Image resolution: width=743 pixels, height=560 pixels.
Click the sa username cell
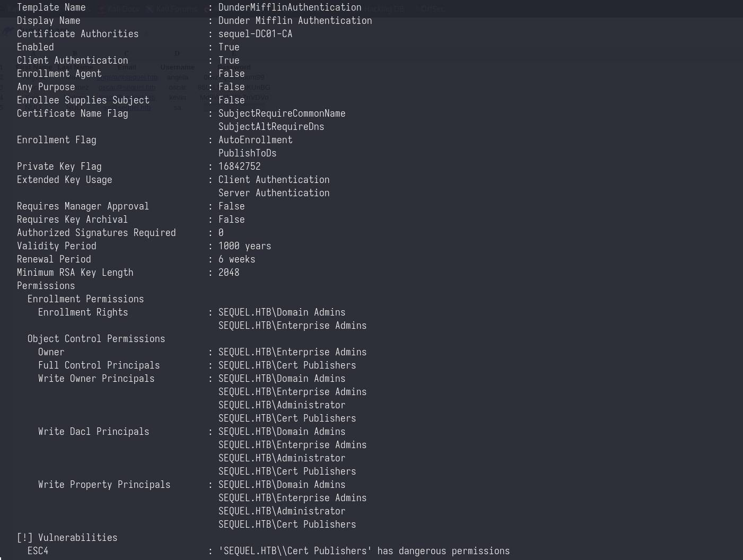pos(177,108)
